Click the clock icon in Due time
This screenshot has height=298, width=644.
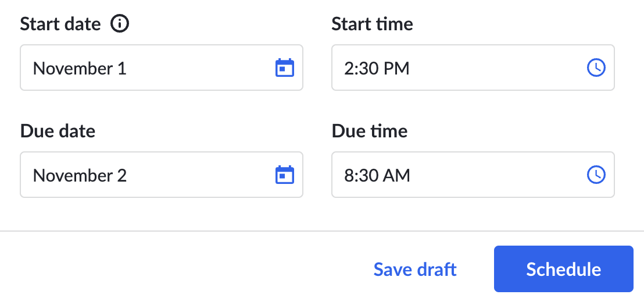tap(596, 175)
